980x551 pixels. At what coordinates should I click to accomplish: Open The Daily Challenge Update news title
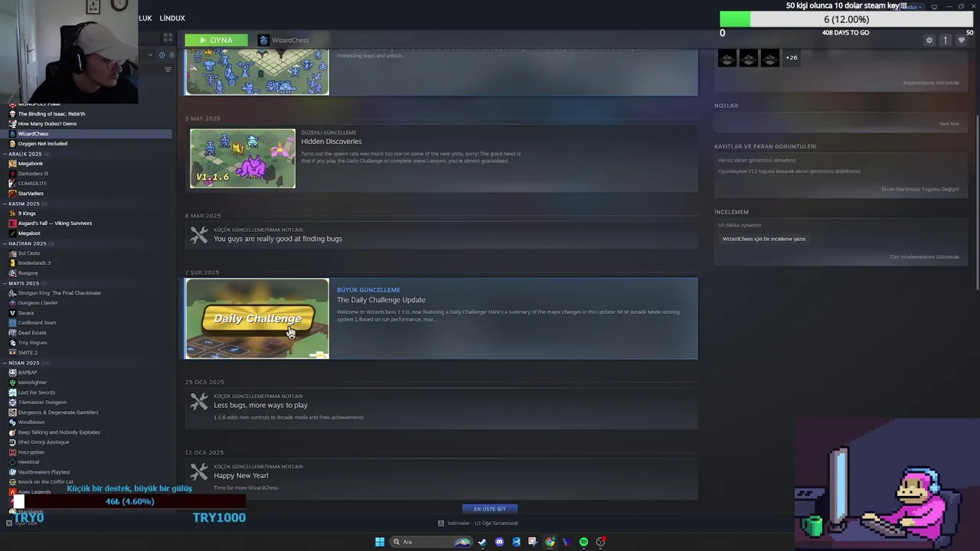[381, 300]
